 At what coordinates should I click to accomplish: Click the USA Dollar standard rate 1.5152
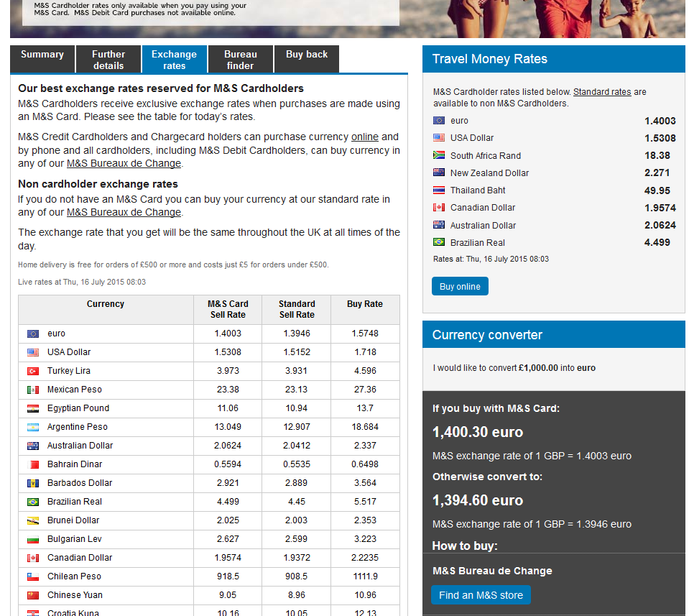[x=297, y=352]
